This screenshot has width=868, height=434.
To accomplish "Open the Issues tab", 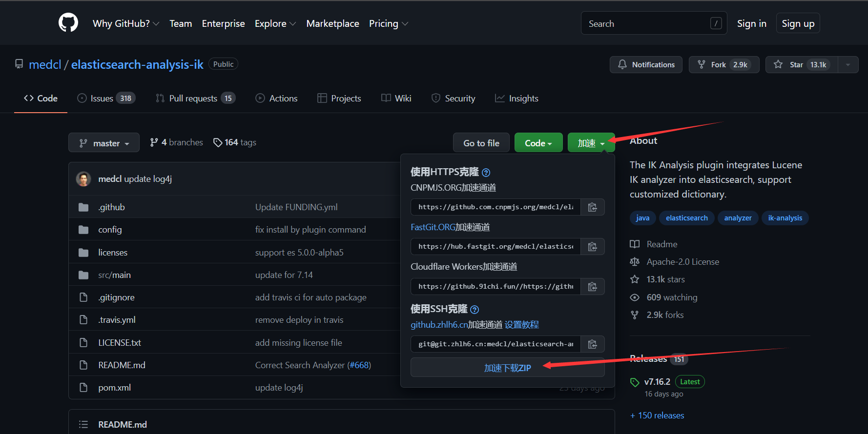I will point(106,99).
